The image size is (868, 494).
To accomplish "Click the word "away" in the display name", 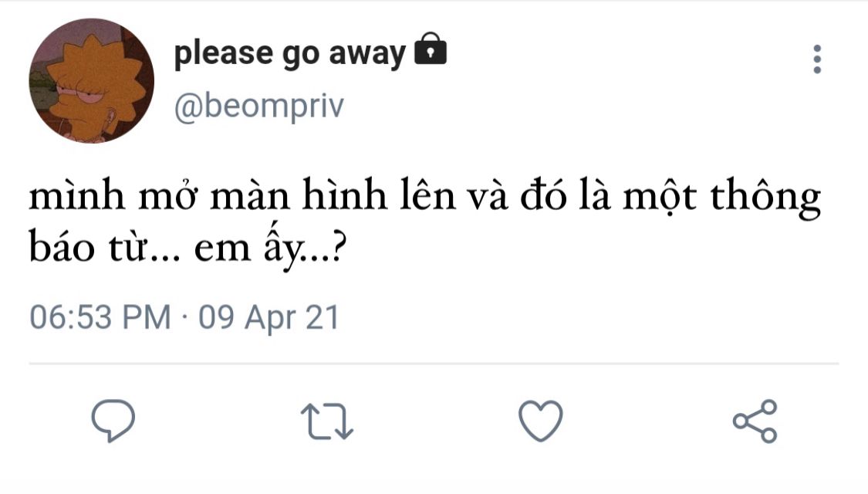I will (x=367, y=53).
